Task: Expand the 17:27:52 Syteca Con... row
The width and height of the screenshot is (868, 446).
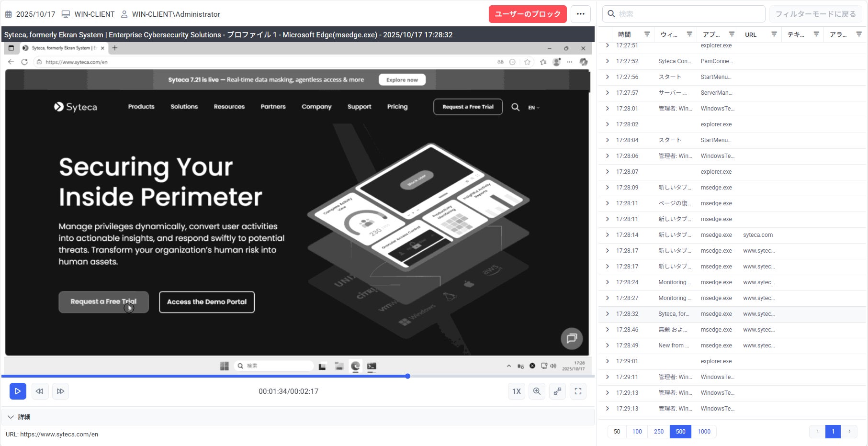Action: coord(608,61)
